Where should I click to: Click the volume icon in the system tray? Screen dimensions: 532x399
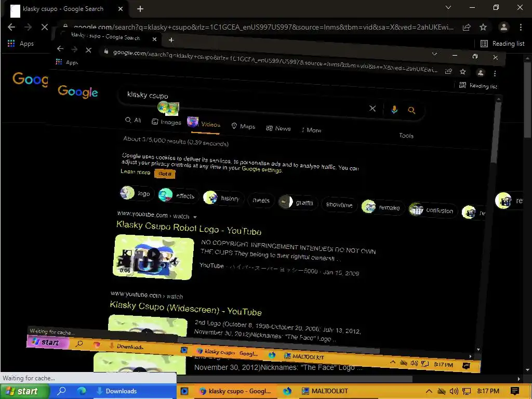click(454, 391)
